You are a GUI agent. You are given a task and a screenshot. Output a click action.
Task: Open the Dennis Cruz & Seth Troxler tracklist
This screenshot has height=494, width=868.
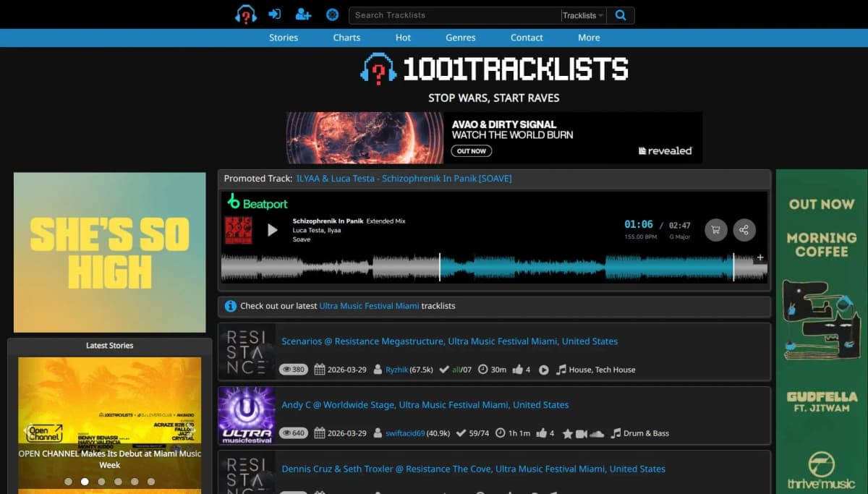click(x=473, y=469)
